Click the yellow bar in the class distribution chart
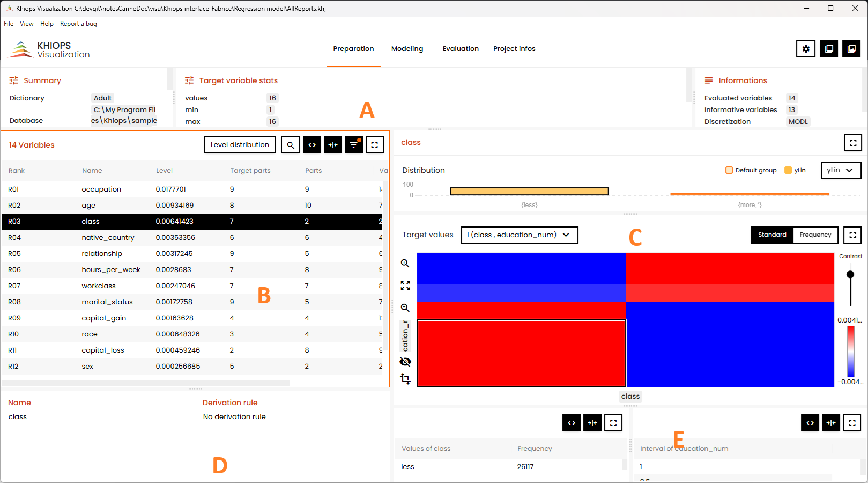The width and height of the screenshot is (868, 483). coord(529,191)
